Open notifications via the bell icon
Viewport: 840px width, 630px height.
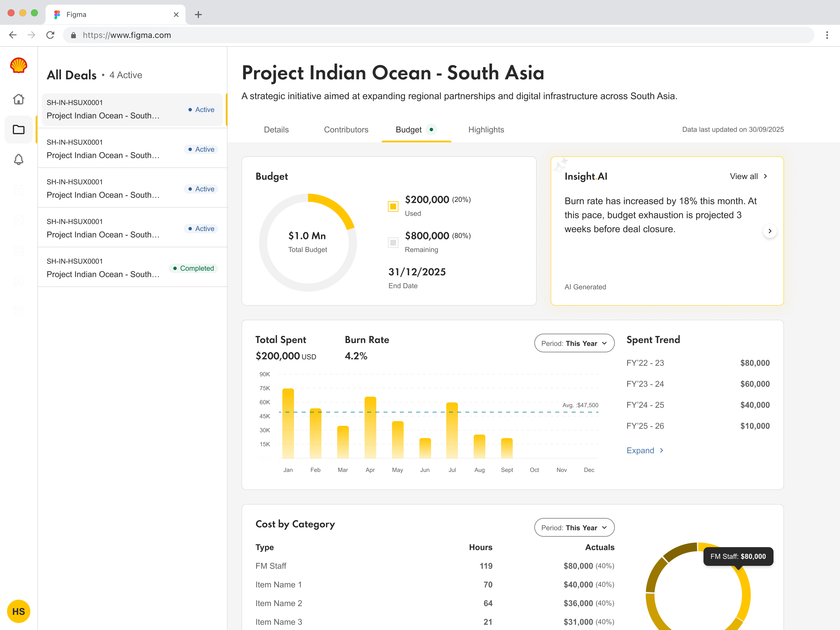click(x=18, y=160)
